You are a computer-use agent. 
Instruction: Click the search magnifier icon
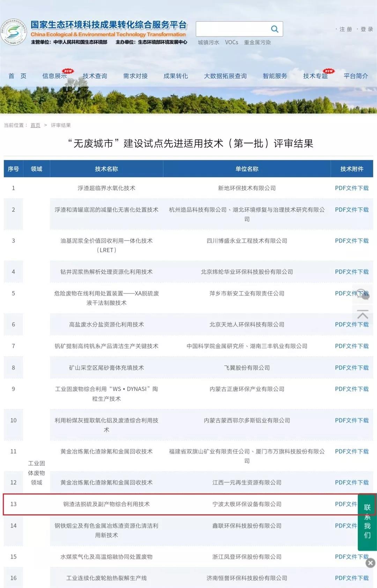pyautogui.click(x=275, y=29)
